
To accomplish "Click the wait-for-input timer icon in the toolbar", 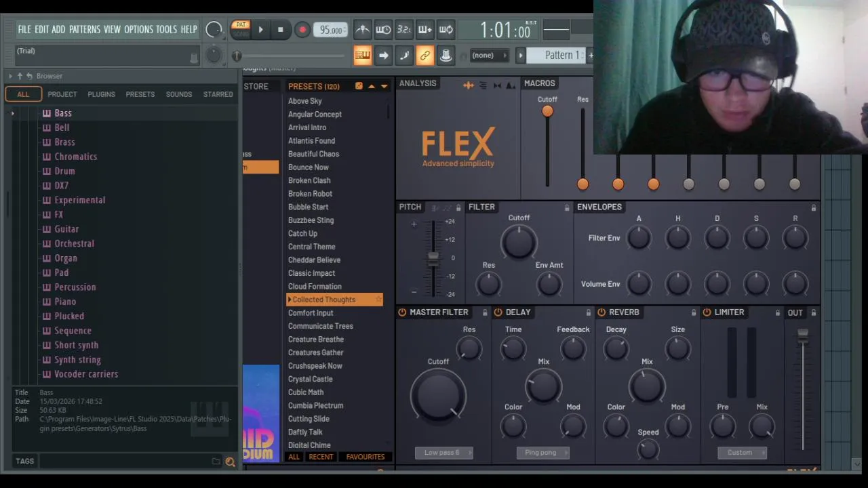I will coord(383,30).
